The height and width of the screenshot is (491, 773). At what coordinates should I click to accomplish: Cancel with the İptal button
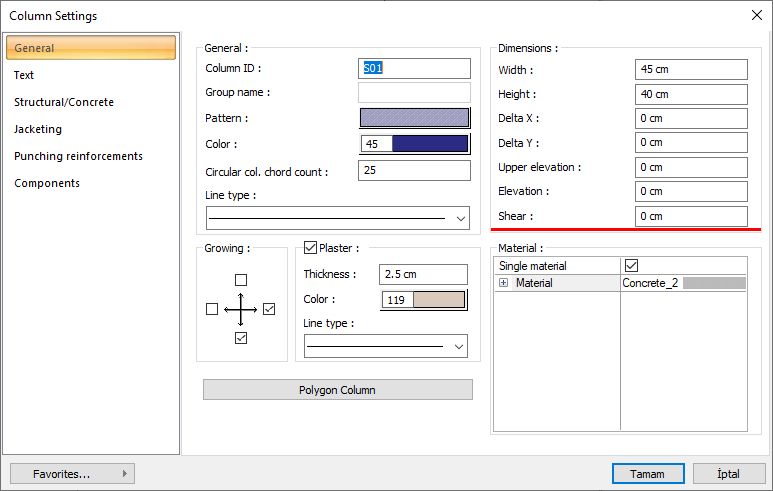pos(728,473)
